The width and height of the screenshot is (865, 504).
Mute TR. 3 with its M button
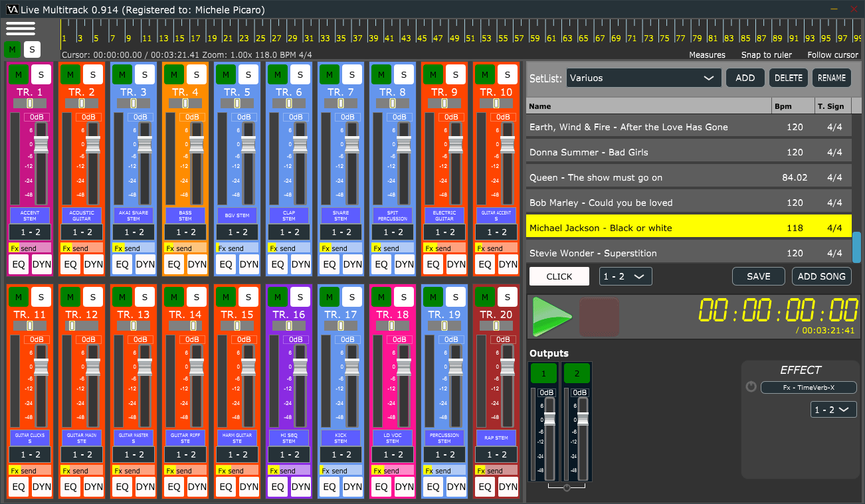tap(122, 74)
